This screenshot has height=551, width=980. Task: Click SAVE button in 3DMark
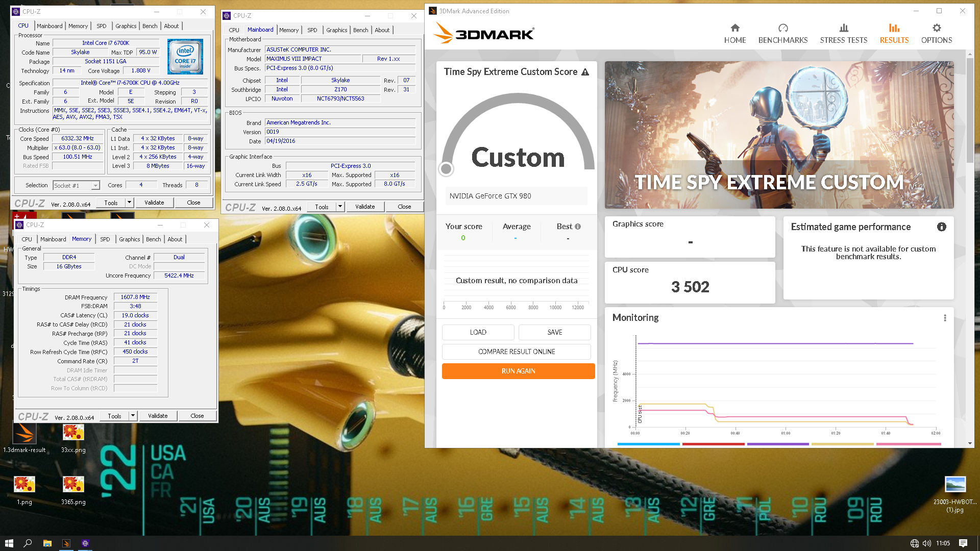(x=555, y=332)
